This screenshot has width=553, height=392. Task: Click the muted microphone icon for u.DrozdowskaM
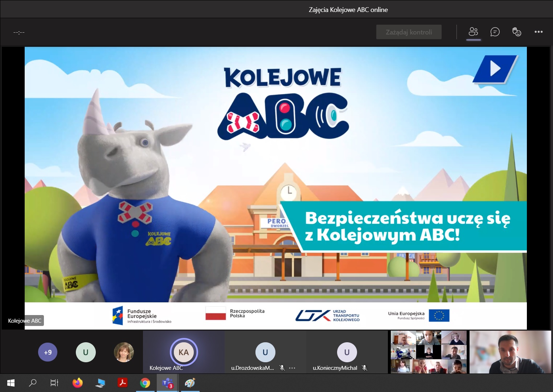[x=282, y=368]
